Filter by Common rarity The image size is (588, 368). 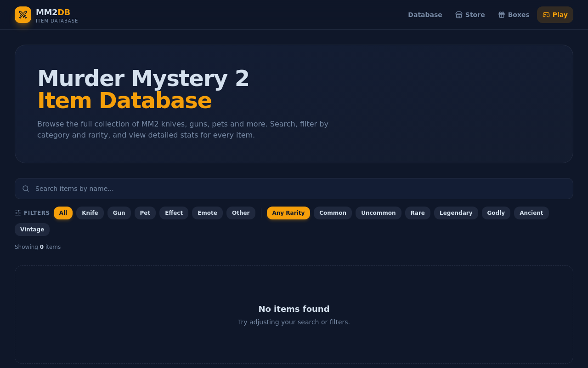point(333,213)
